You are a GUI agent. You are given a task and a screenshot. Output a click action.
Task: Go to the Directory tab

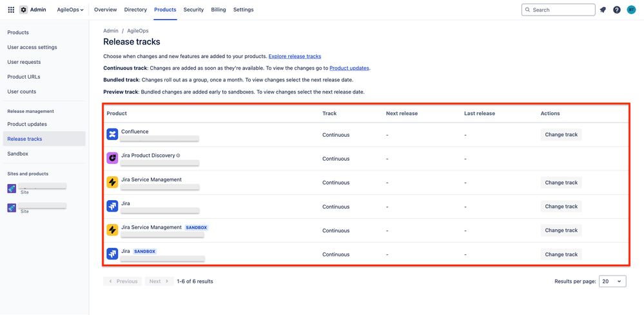[135, 10]
